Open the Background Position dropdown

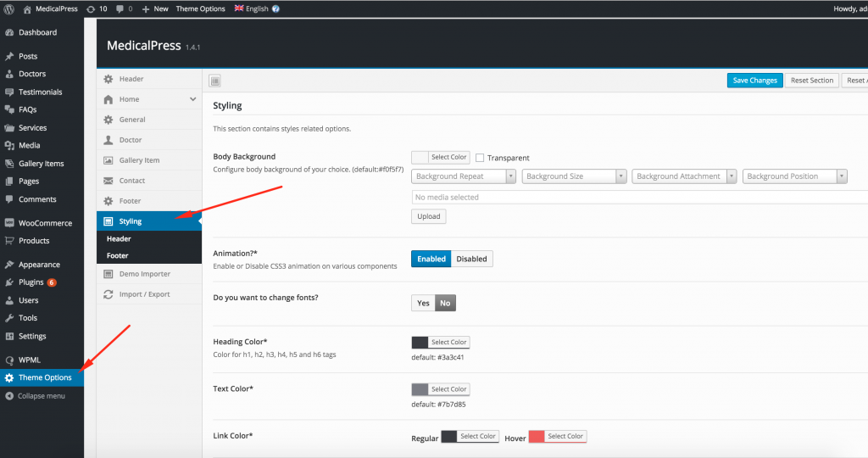795,176
